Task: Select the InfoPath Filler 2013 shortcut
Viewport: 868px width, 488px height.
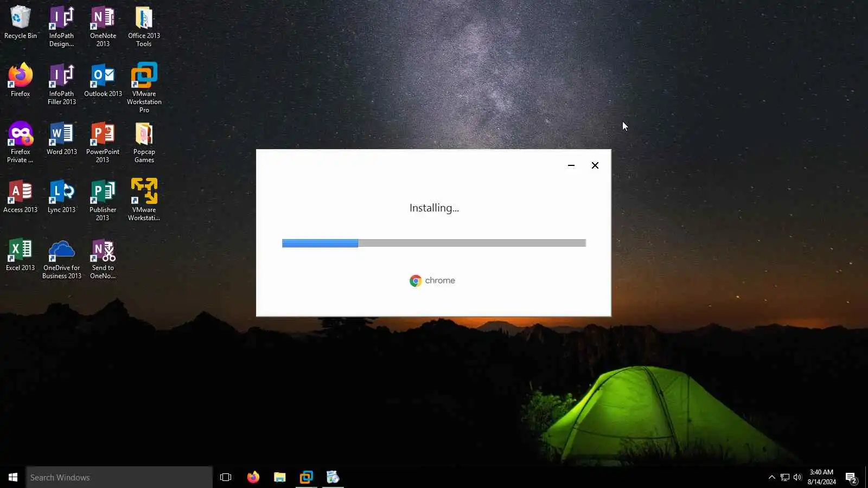Action: (x=61, y=84)
